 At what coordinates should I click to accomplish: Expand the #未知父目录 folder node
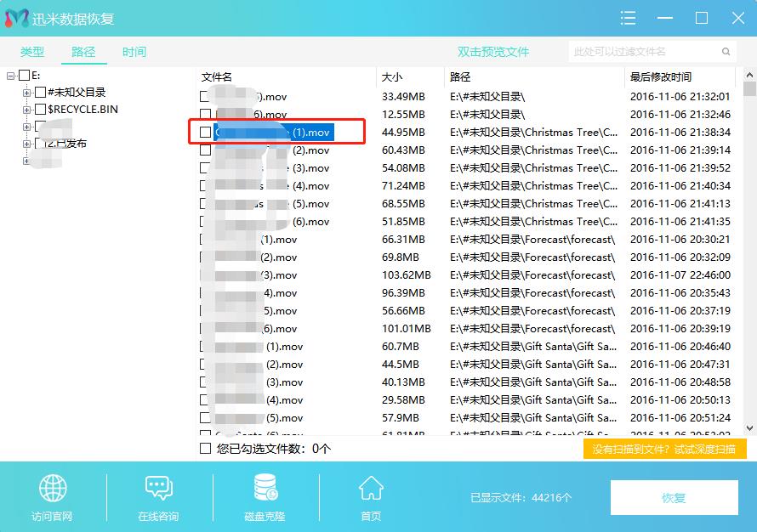point(27,93)
